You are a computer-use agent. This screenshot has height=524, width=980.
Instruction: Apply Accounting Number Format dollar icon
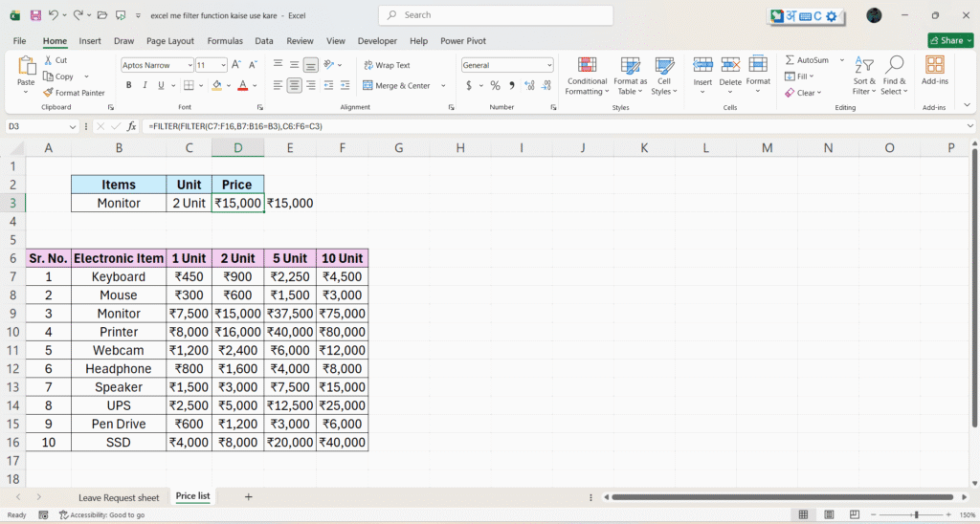click(x=469, y=85)
